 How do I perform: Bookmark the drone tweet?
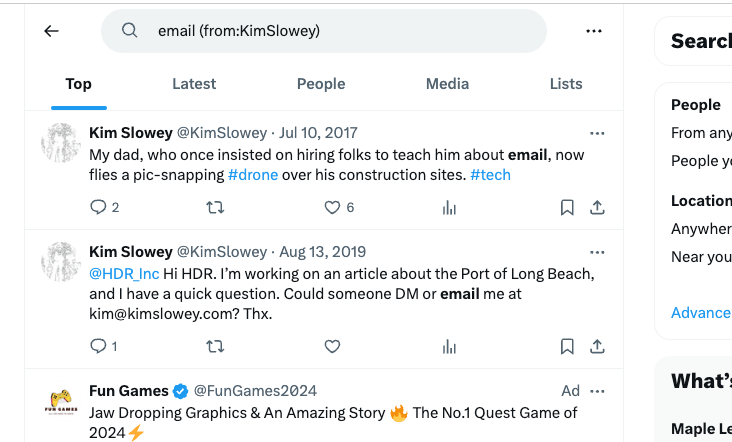click(567, 207)
